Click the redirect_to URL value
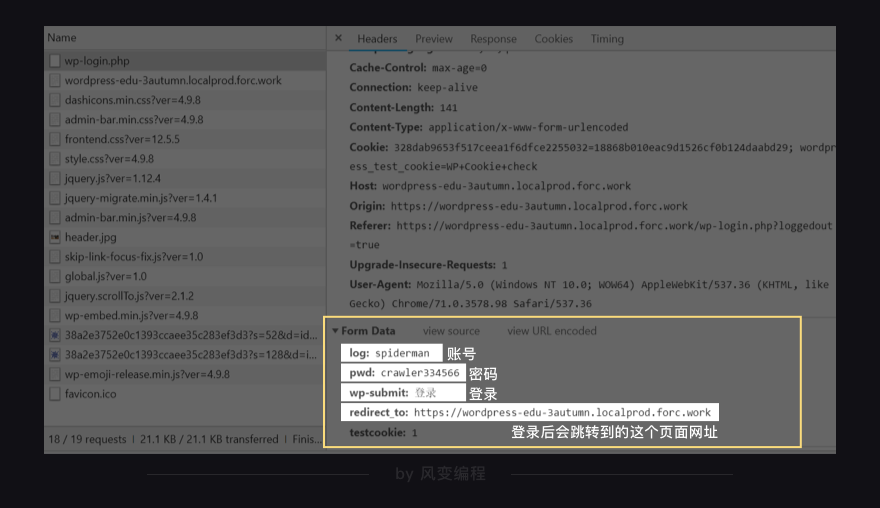Screen dimensions: 880x508 point(562,412)
